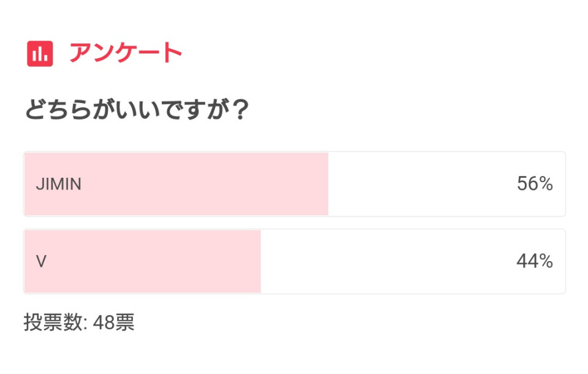This screenshot has height=374, width=588.
Task: Click the white unfilled part of V row
Action: pos(412,261)
